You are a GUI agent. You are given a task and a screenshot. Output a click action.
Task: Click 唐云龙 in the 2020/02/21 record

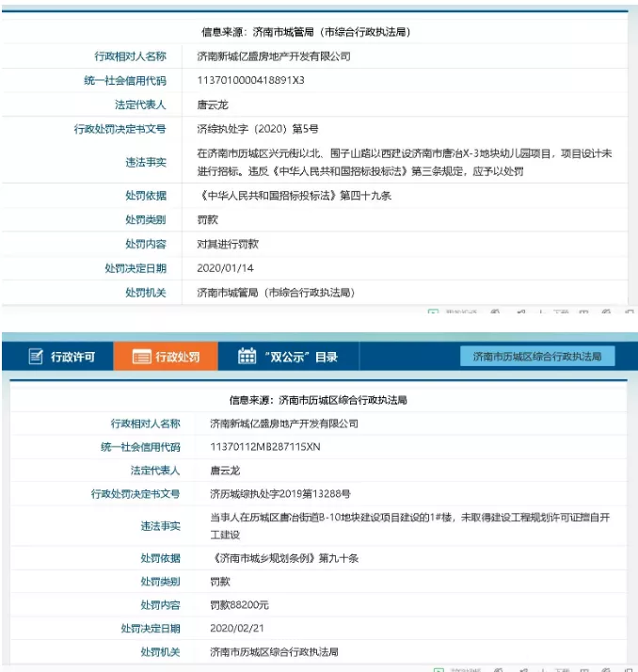pyautogui.click(x=225, y=471)
